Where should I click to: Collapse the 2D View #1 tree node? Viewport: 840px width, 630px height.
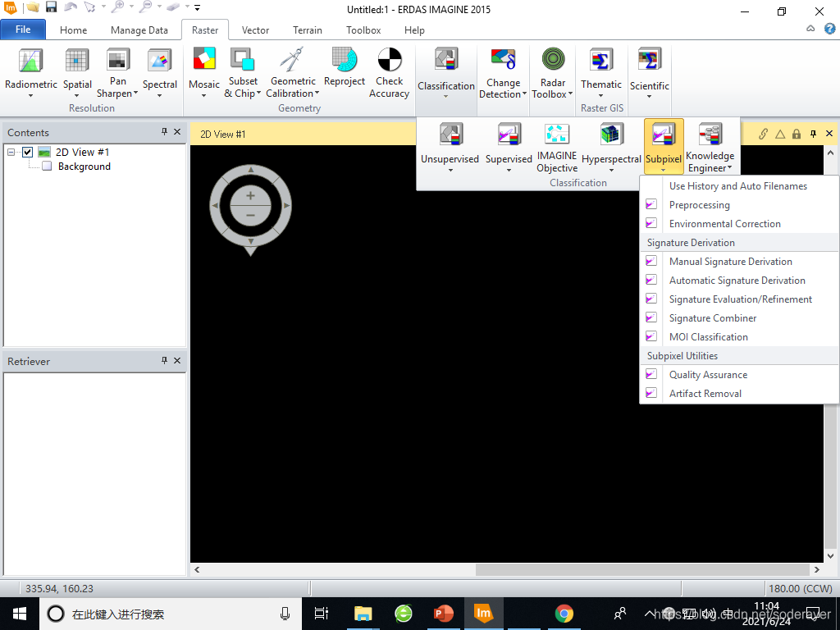(x=11, y=152)
